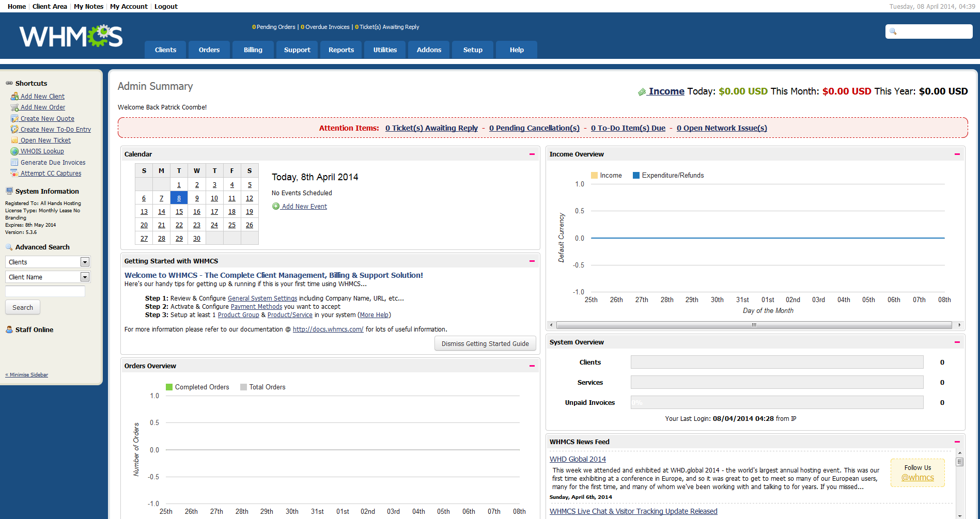Follow the http://docs.whmcs.com/ link
Viewport: 980px width, 519px height.
coord(328,329)
